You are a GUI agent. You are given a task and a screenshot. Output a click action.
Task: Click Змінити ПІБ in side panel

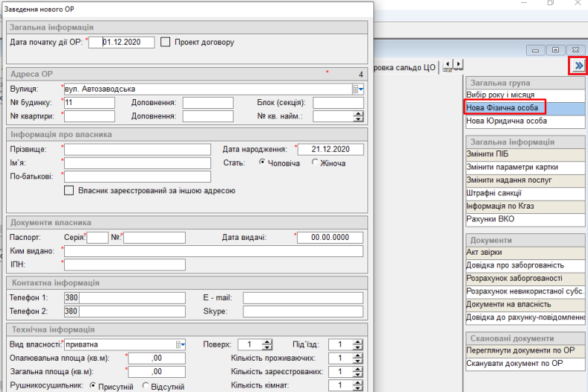click(x=487, y=154)
